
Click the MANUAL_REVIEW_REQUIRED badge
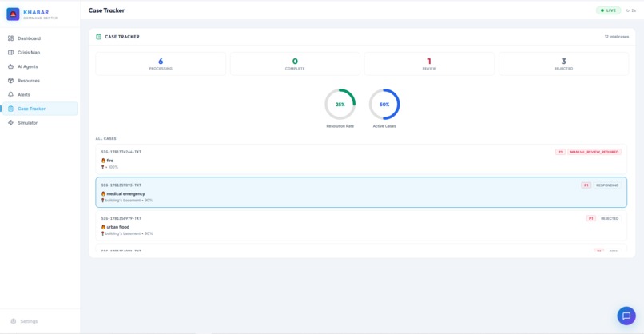click(x=594, y=152)
